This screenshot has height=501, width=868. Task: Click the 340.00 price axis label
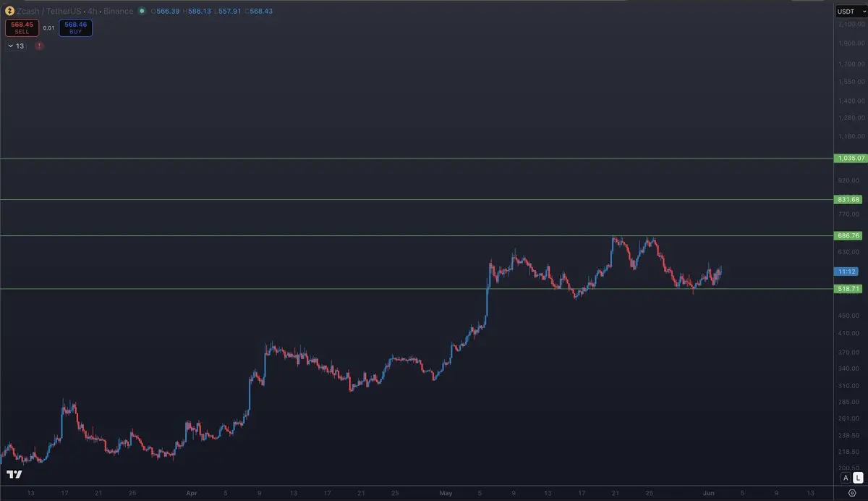(x=849, y=368)
